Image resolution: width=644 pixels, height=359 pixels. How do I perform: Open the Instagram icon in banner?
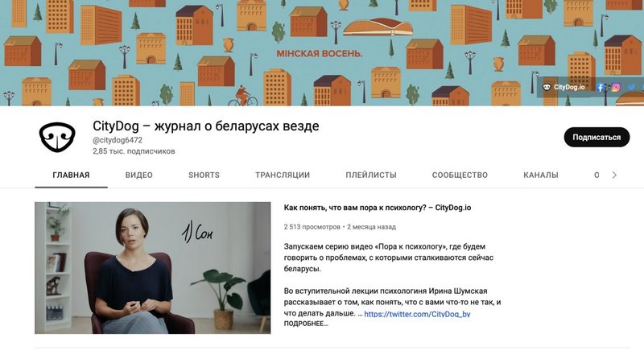pos(616,87)
